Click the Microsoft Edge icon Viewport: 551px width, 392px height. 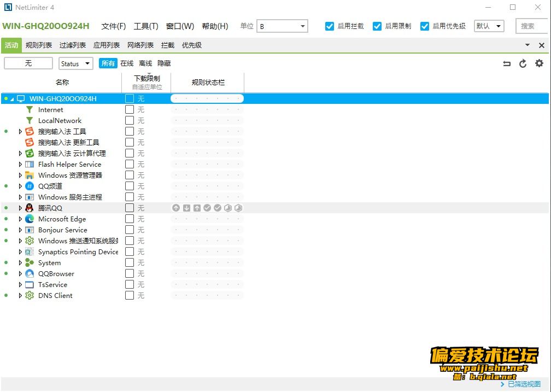(x=30, y=219)
